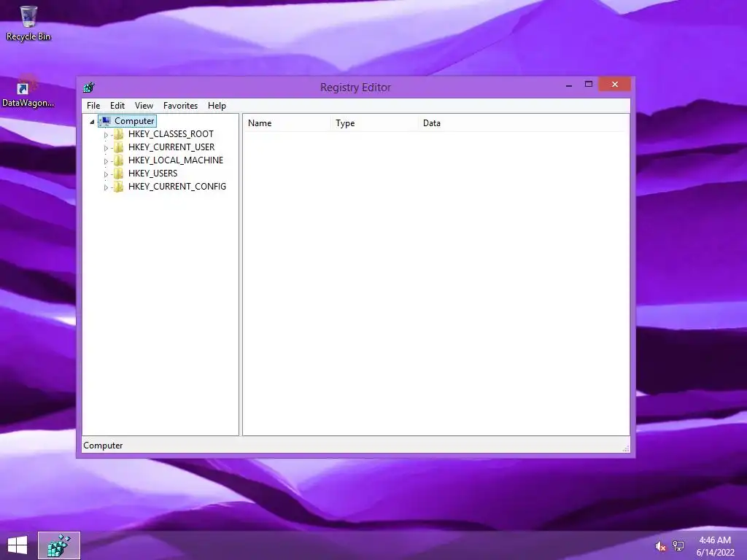Viewport: 747px width, 560px height.
Task: Open the Favorites menu
Action: 180,106
